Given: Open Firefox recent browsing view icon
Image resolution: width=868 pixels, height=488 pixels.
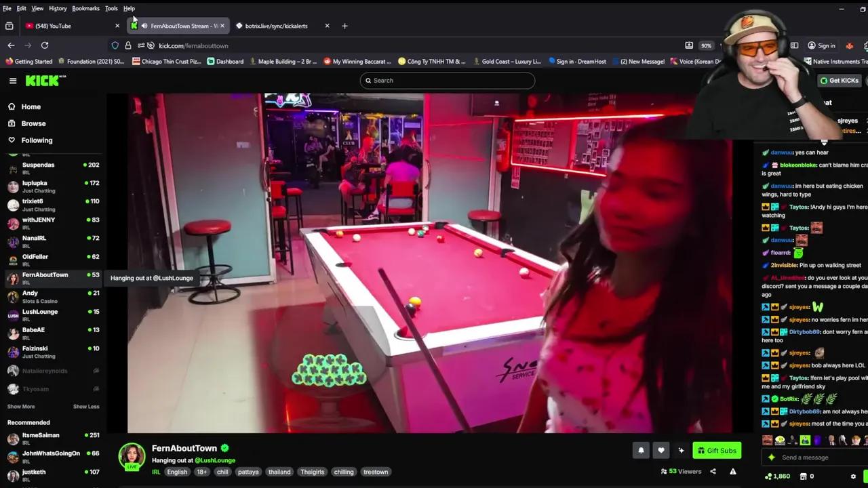Looking at the screenshot, I should [x=9, y=26].
